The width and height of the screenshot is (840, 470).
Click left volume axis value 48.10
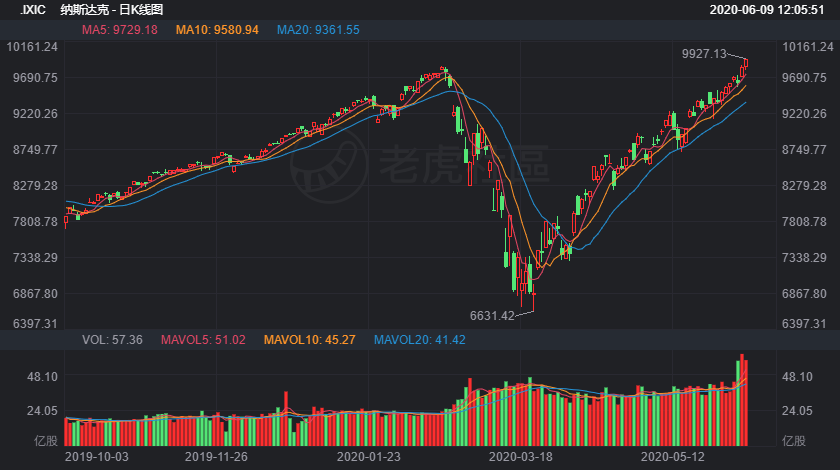(42, 377)
